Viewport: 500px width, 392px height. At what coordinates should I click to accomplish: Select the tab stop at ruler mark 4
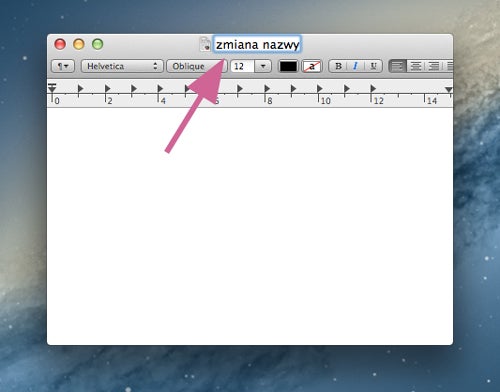point(160,88)
